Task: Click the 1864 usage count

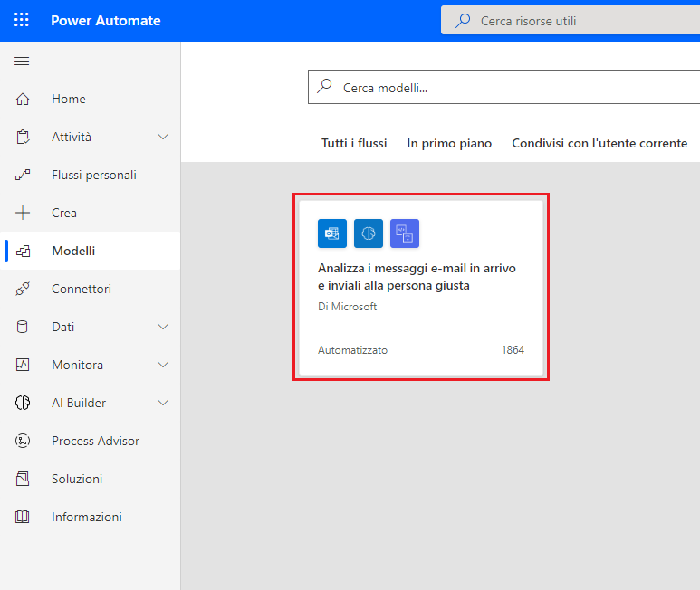Action: click(513, 350)
